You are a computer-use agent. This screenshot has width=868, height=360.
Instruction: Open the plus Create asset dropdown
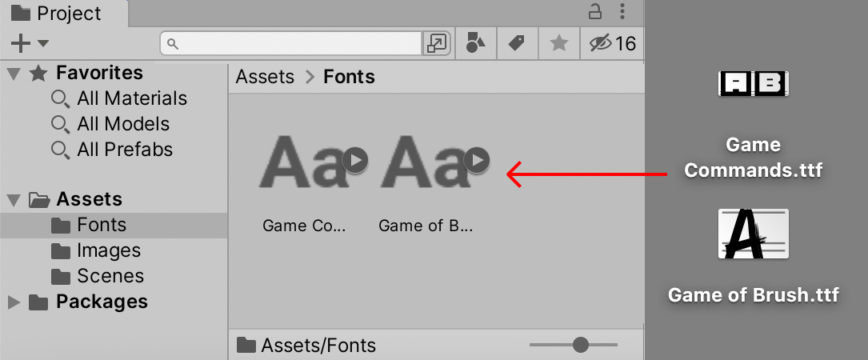click(30, 43)
